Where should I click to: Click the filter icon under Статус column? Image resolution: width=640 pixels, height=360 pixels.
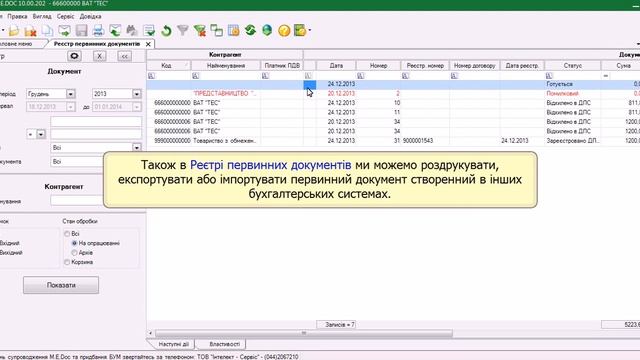pos(549,76)
